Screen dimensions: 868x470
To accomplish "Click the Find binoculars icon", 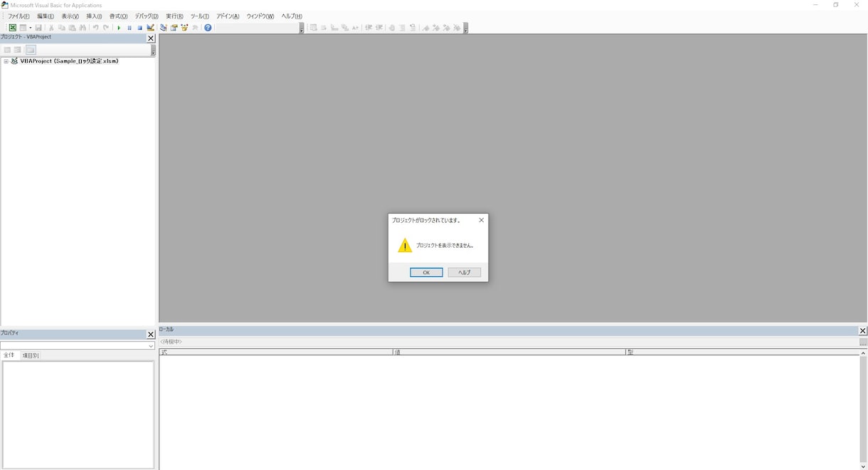I will pos(83,28).
